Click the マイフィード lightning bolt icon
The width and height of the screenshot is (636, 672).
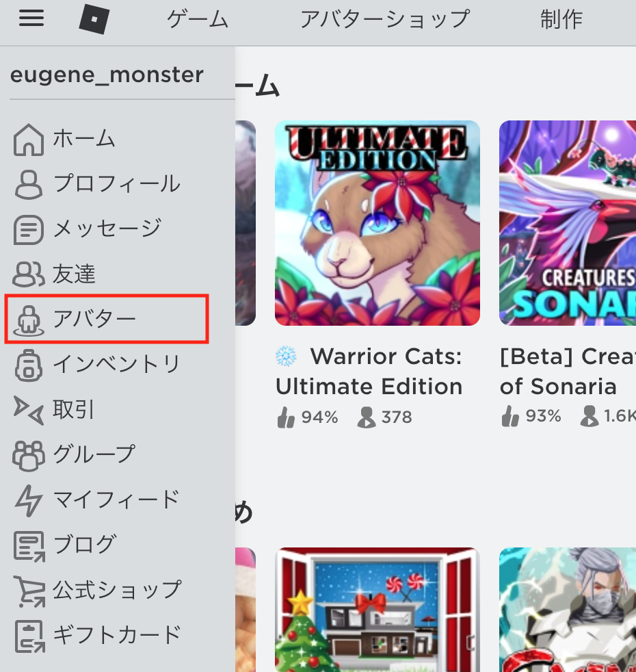[29, 500]
